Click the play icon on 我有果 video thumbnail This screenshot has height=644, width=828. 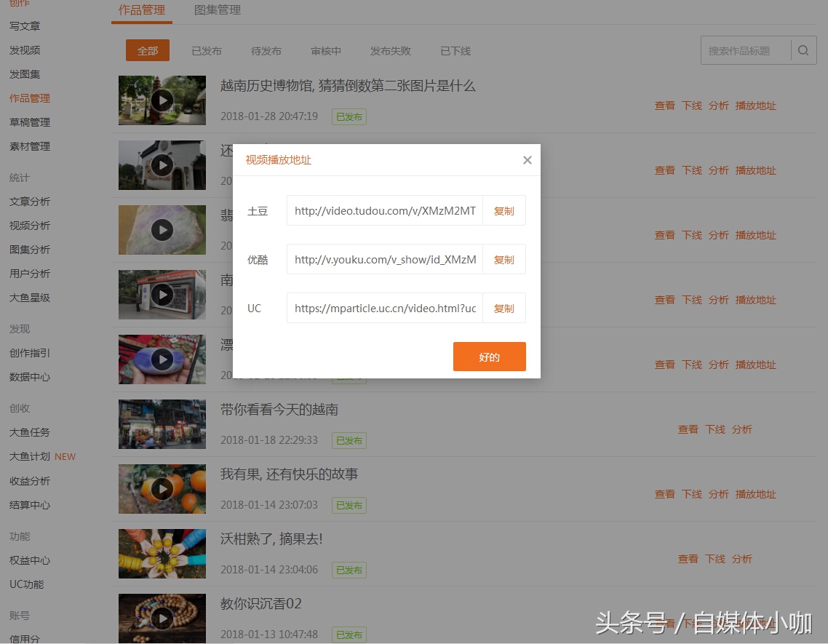point(162,488)
